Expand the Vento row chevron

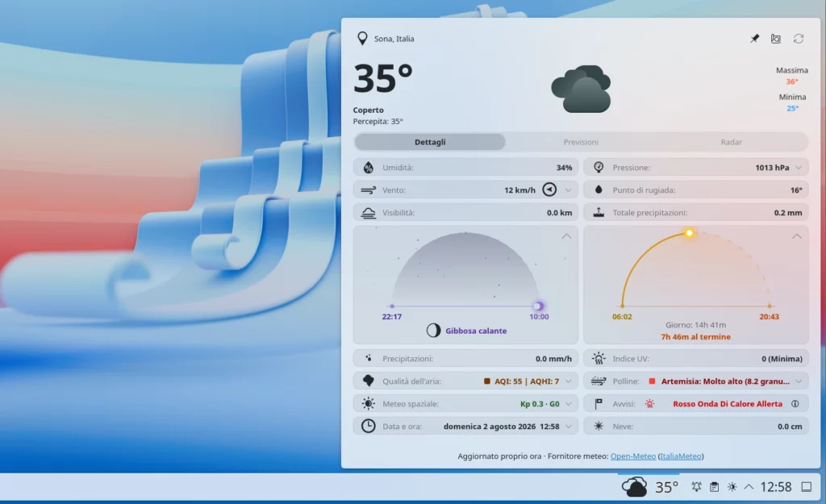569,190
